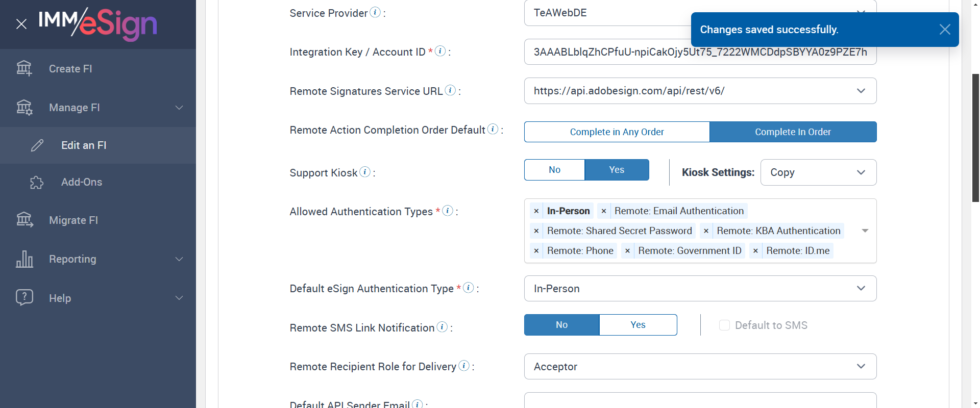Open the Help menu item
The height and width of the screenshot is (408, 980).
point(98,298)
